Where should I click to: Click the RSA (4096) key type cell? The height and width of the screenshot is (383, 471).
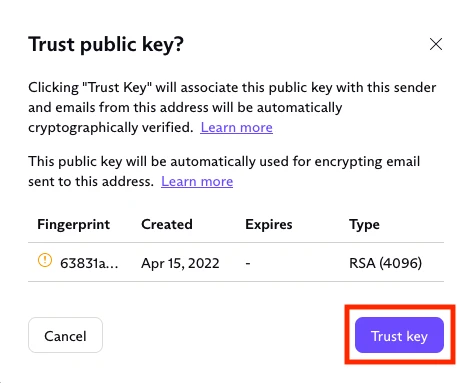click(385, 263)
